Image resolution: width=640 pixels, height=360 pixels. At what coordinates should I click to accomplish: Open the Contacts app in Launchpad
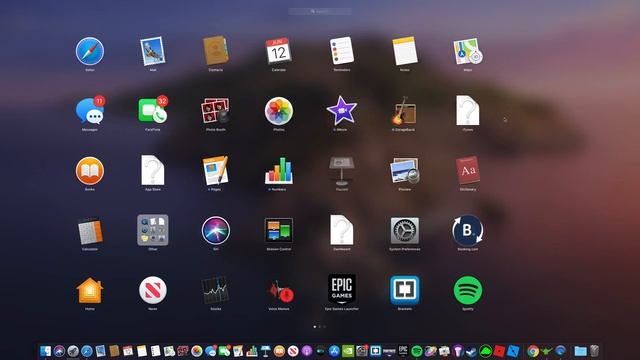point(216,51)
